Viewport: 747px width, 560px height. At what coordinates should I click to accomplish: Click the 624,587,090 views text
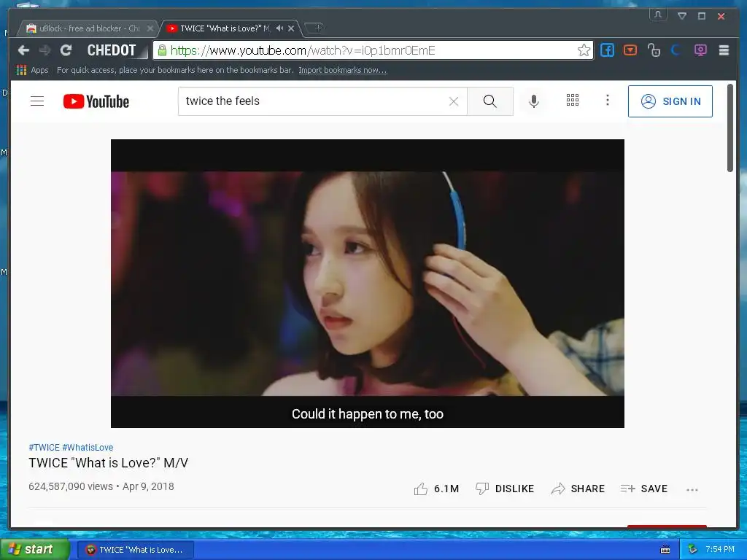pyautogui.click(x=71, y=486)
